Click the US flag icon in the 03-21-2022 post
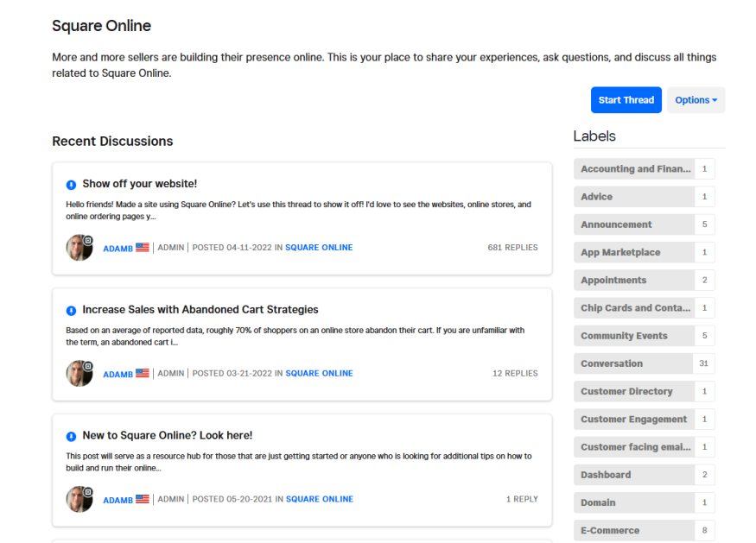 [x=143, y=373]
